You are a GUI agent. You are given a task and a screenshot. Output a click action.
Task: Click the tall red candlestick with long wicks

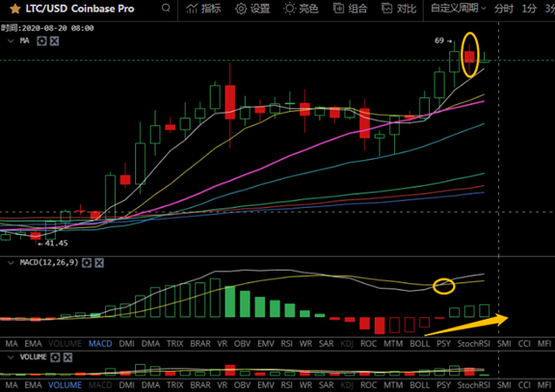pyautogui.click(x=229, y=105)
